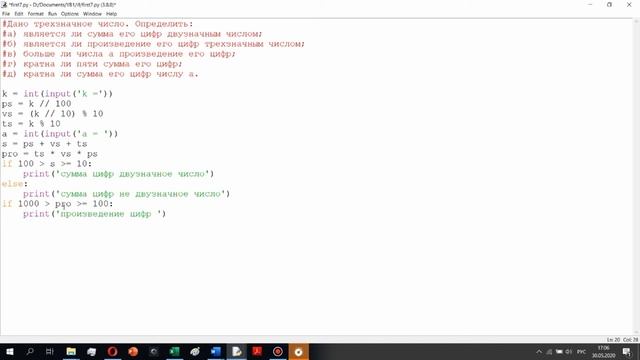
Task: Open the File menu
Action: 6,14
